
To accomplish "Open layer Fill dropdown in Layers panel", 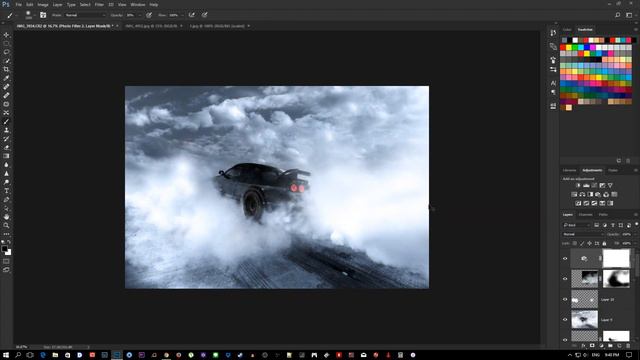I will pos(635,243).
